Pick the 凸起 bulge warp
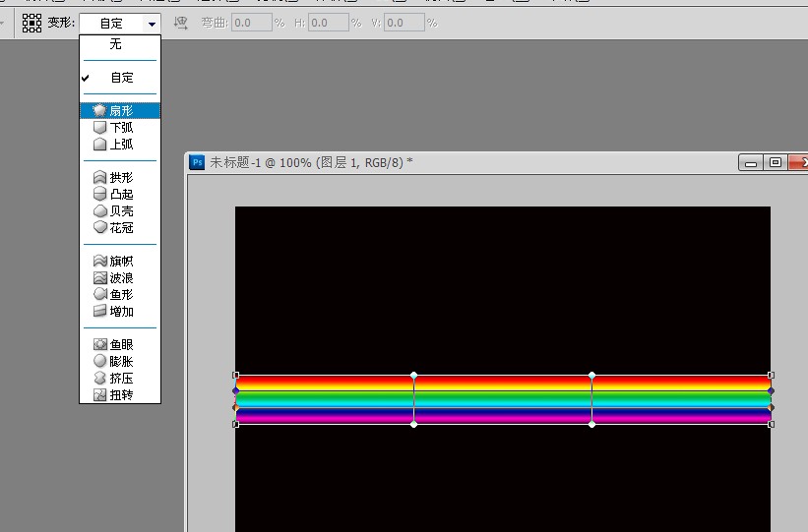 (x=120, y=194)
